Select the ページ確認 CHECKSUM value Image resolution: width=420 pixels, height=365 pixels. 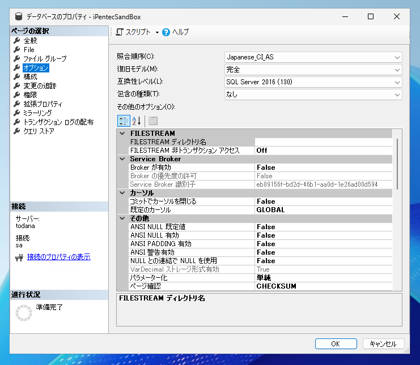pos(323,286)
